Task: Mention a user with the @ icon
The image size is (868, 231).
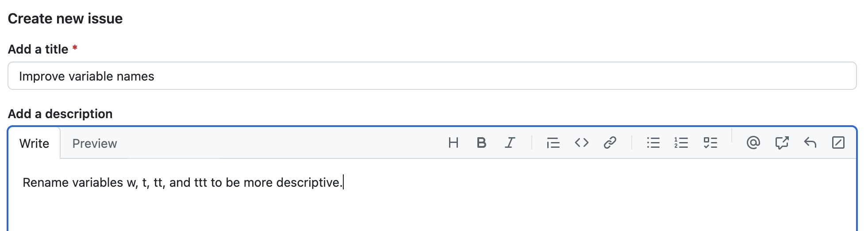Action: [753, 143]
